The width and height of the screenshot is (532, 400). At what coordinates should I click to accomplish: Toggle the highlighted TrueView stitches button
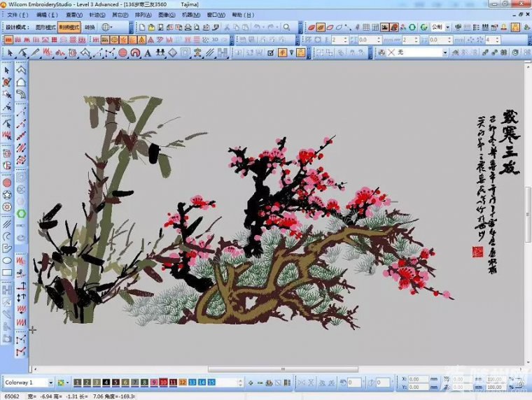[x=321, y=27]
